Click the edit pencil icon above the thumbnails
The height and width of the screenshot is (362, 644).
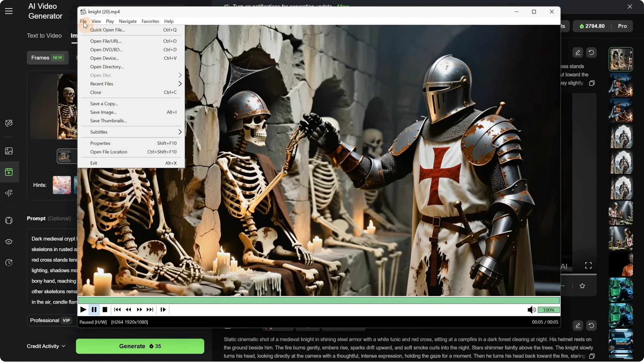point(578,52)
